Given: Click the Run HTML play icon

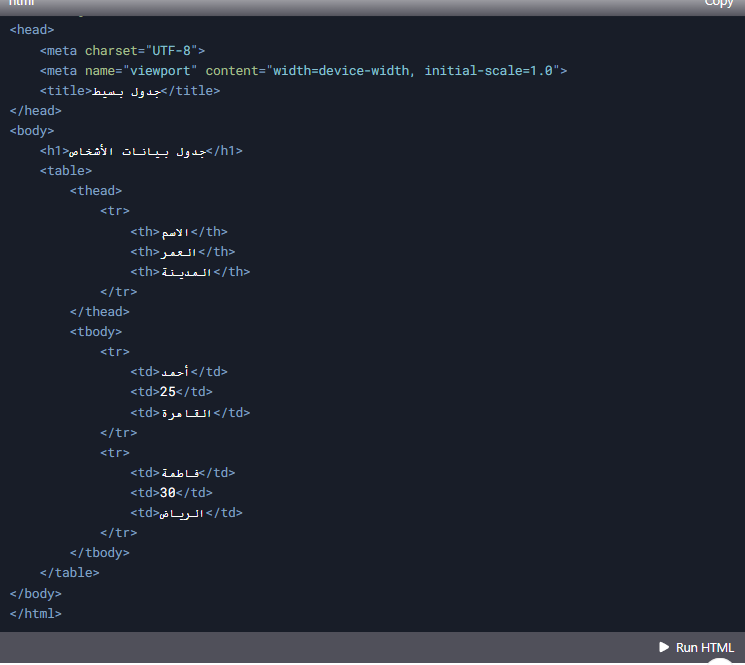Looking at the screenshot, I should 664,647.
